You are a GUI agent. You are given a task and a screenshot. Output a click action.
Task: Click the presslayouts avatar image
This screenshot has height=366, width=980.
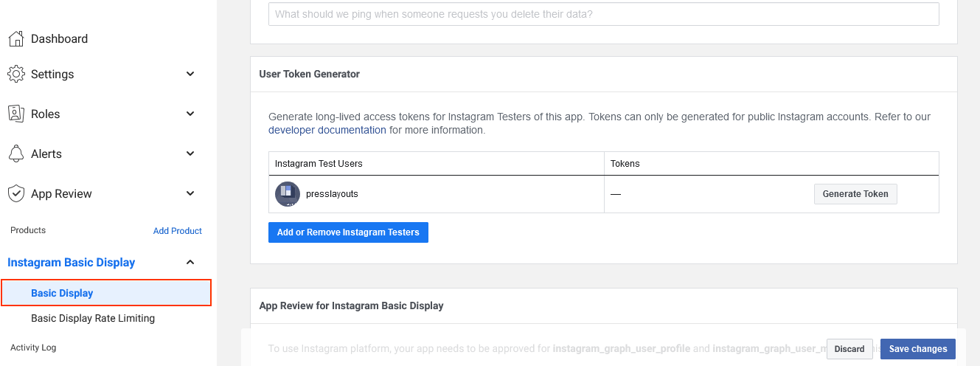tap(287, 194)
